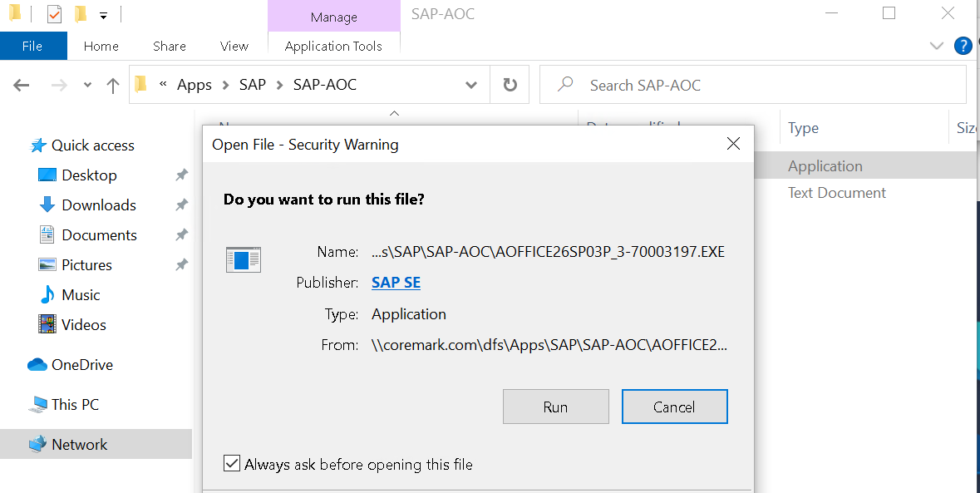The image size is (980, 493).
Task: Open the SAP SE publisher link
Action: pos(396,283)
